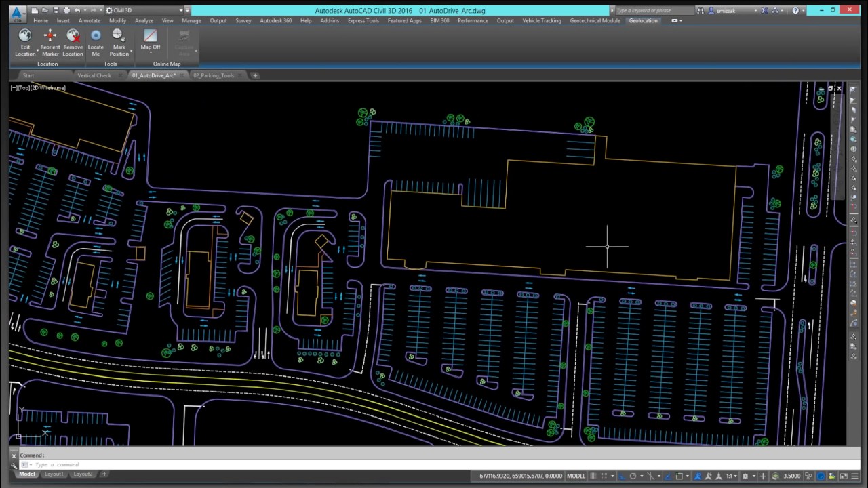Click the Quick Properties icon beside 3.5000
Image resolution: width=868 pixels, height=488 pixels.
809,476
